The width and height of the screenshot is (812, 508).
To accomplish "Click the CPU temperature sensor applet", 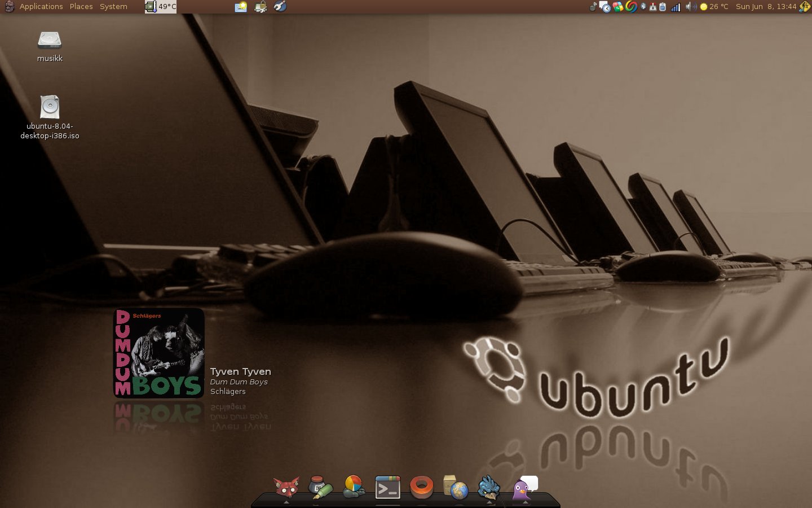I will (161, 7).
